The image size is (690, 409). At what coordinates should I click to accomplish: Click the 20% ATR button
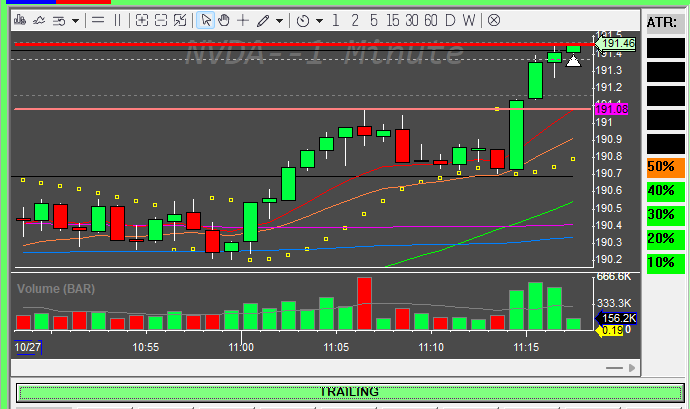tap(666, 239)
